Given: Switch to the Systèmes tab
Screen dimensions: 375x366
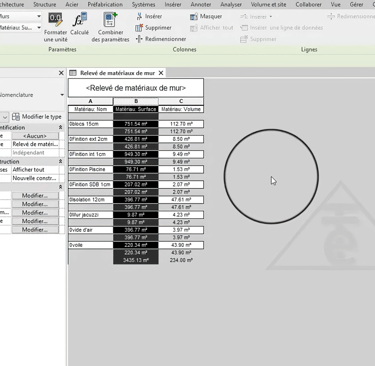Looking at the screenshot, I should click(143, 4).
